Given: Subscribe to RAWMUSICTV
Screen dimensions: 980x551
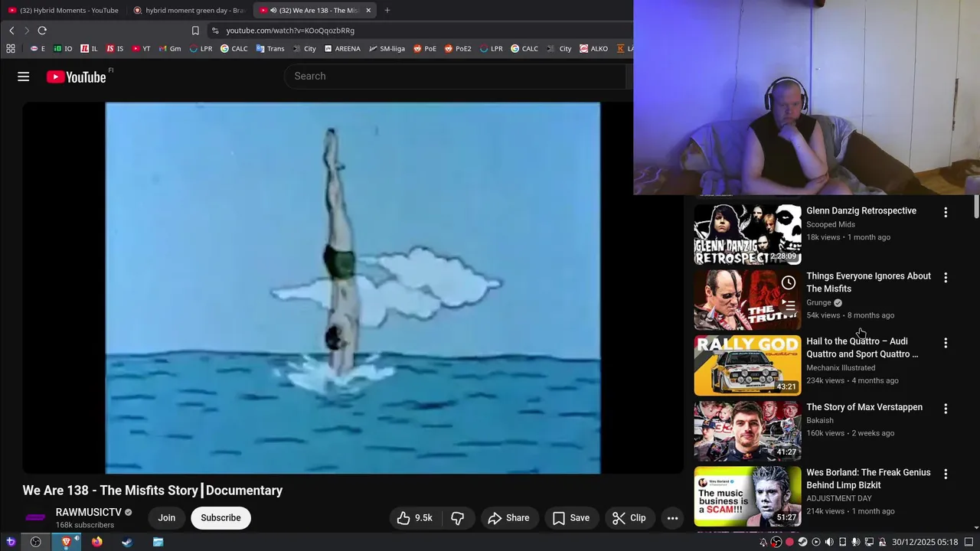Looking at the screenshot, I should (x=220, y=518).
